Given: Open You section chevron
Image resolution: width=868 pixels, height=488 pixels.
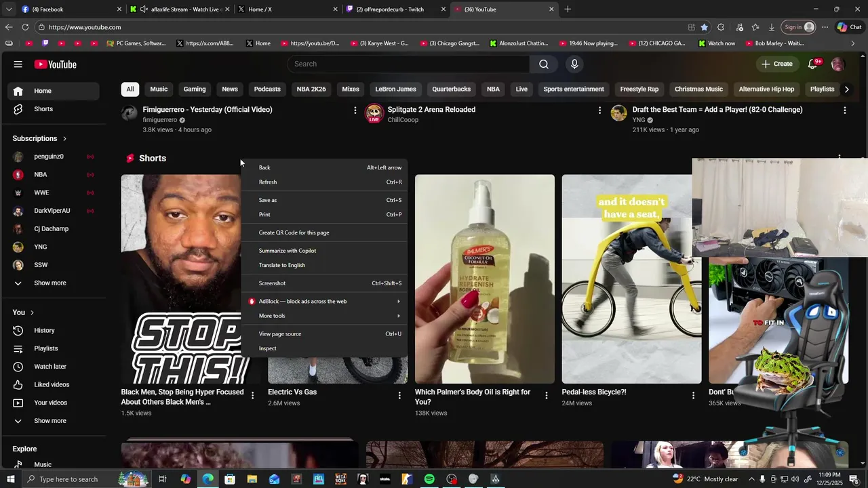Looking at the screenshot, I should [x=32, y=312].
